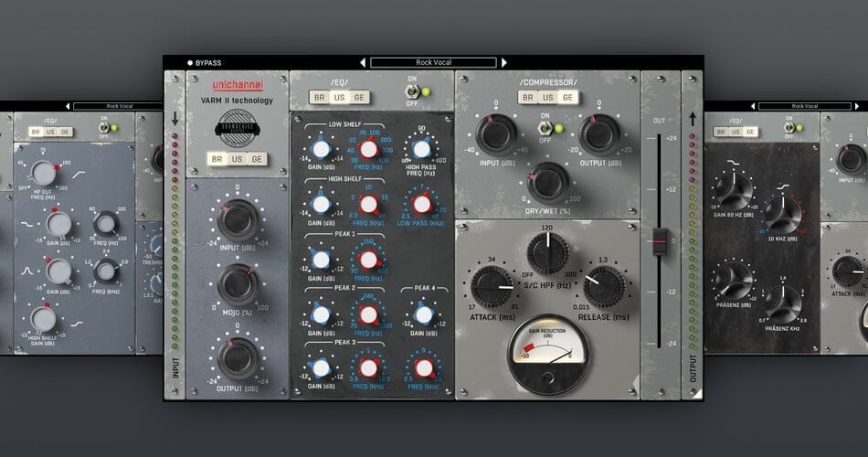This screenshot has height=457, width=868.
Task: Flip the compressor ON/OFF switch
Action: point(545,129)
